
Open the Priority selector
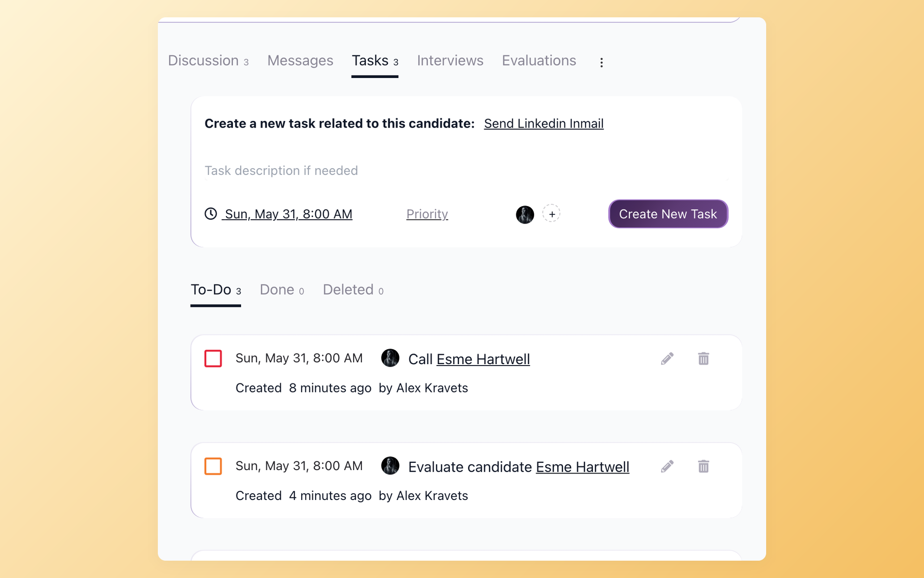tap(427, 214)
